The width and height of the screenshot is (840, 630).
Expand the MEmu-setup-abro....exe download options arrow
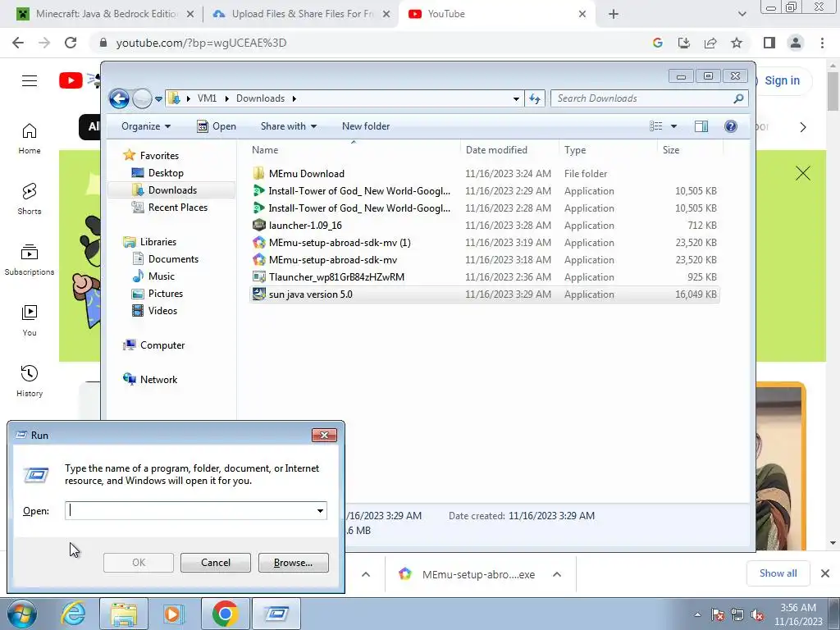pyautogui.click(x=557, y=574)
